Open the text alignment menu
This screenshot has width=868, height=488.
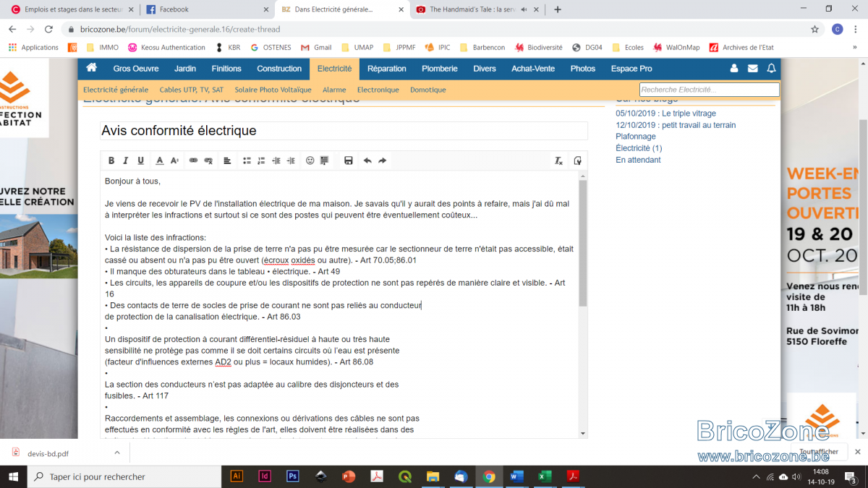click(x=227, y=160)
